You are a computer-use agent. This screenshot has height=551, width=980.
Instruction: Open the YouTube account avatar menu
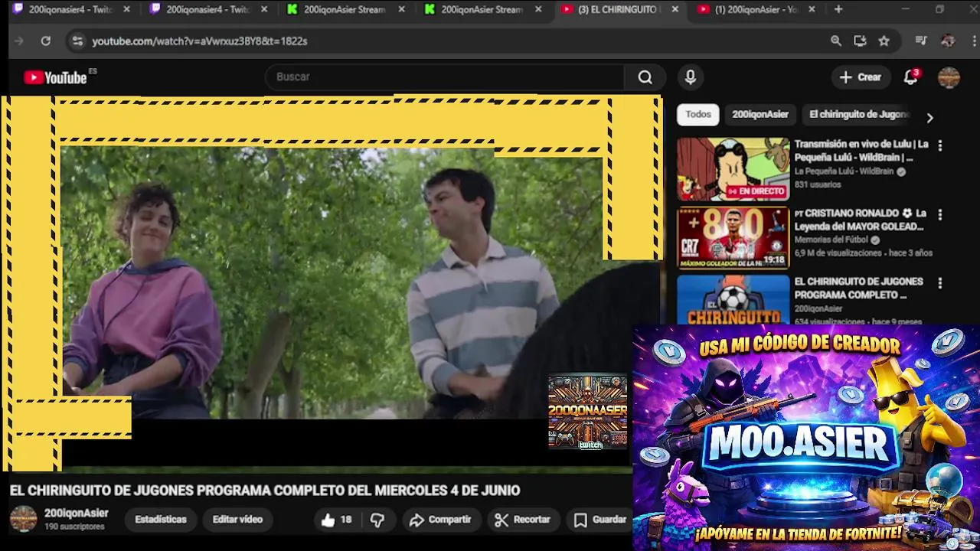(x=949, y=77)
